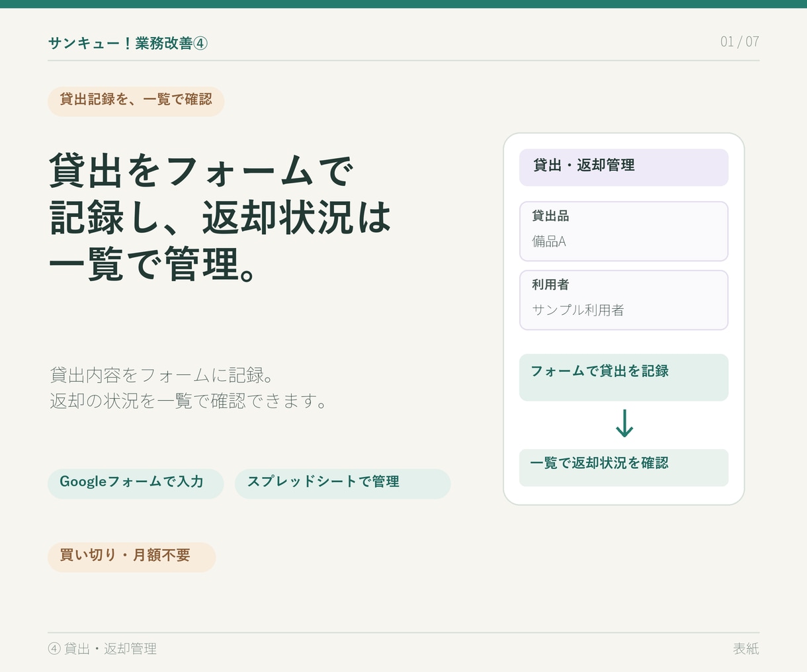Click the down arrow between the steps
The image size is (807, 672).
point(624,424)
